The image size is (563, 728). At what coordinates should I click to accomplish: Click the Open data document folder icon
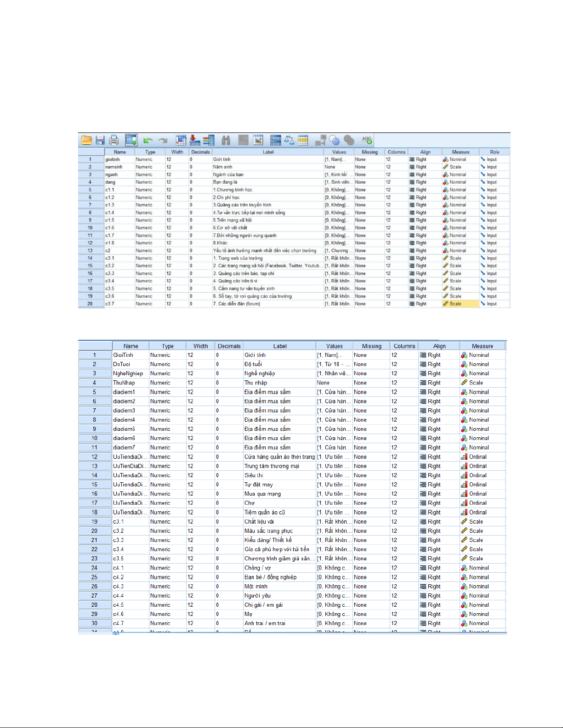(x=86, y=140)
